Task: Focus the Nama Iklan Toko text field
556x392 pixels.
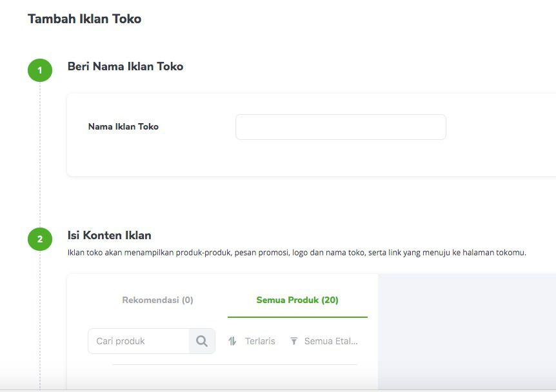Action: coord(341,127)
